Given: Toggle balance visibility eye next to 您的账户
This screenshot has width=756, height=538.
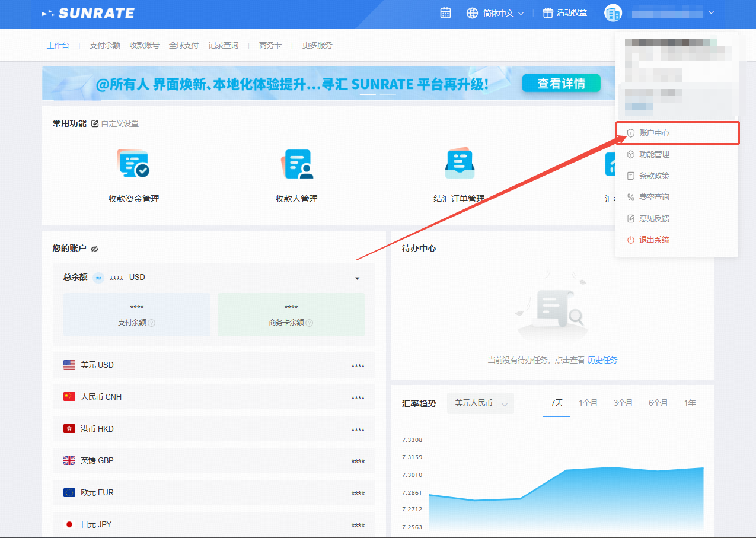Looking at the screenshot, I should (x=95, y=249).
